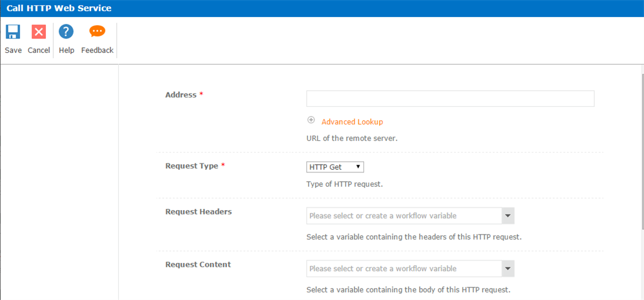Click the "URL of the remote server." hint
This screenshot has width=644, height=300.
[x=352, y=138]
